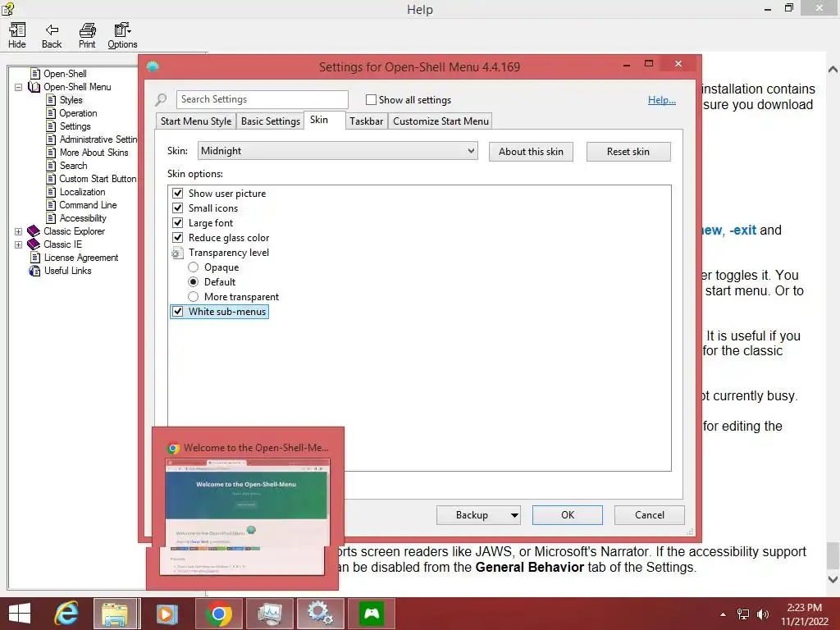Open the green game controller taskbar app
840x630 pixels.
[x=372, y=614]
